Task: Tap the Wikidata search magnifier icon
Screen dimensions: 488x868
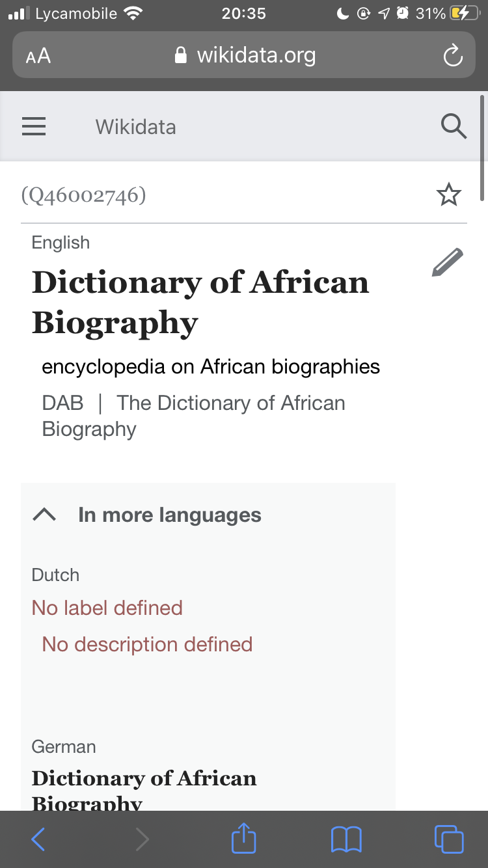Action: (454, 126)
